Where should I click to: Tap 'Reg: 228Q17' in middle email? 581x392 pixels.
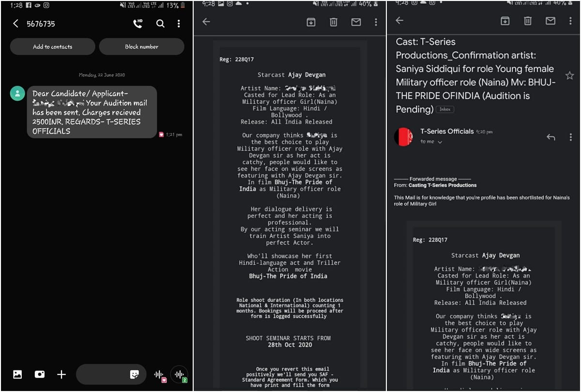[x=236, y=60]
